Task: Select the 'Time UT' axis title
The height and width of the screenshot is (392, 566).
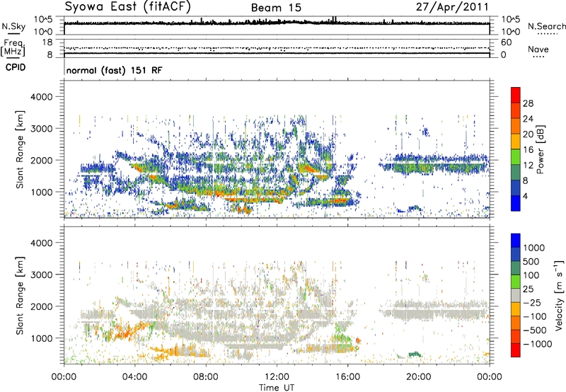Action: click(x=277, y=387)
